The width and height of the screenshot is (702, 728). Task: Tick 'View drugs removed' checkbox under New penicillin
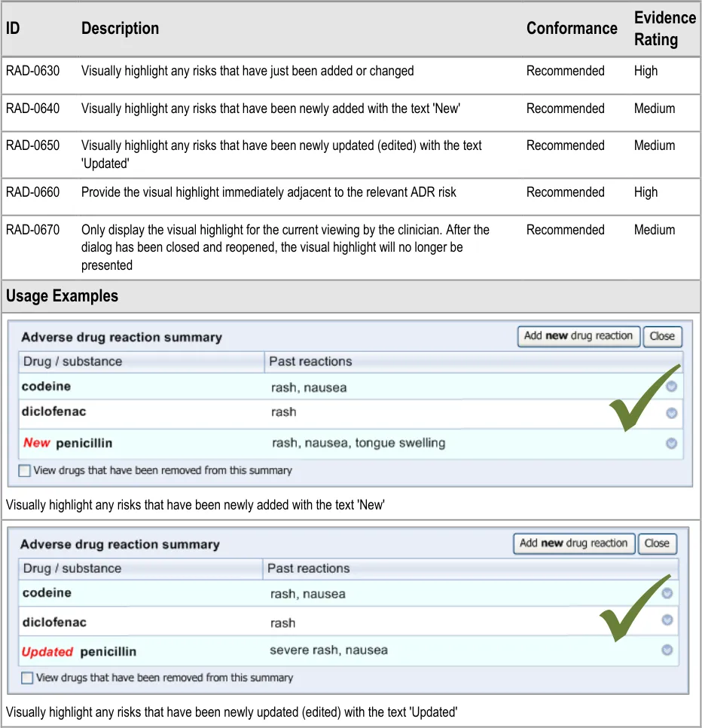tap(25, 470)
